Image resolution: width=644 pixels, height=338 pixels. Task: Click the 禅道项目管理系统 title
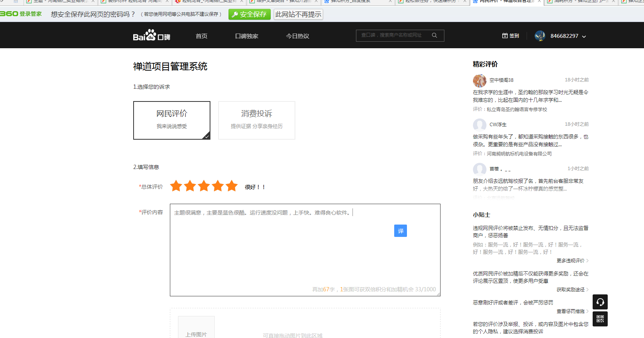click(x=170, y=66)
